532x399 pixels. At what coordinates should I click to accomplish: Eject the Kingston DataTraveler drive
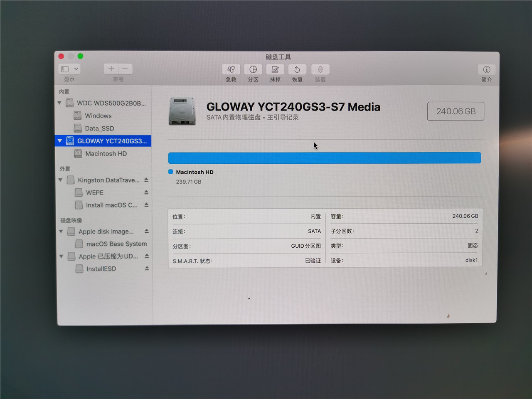coord(146,180)
